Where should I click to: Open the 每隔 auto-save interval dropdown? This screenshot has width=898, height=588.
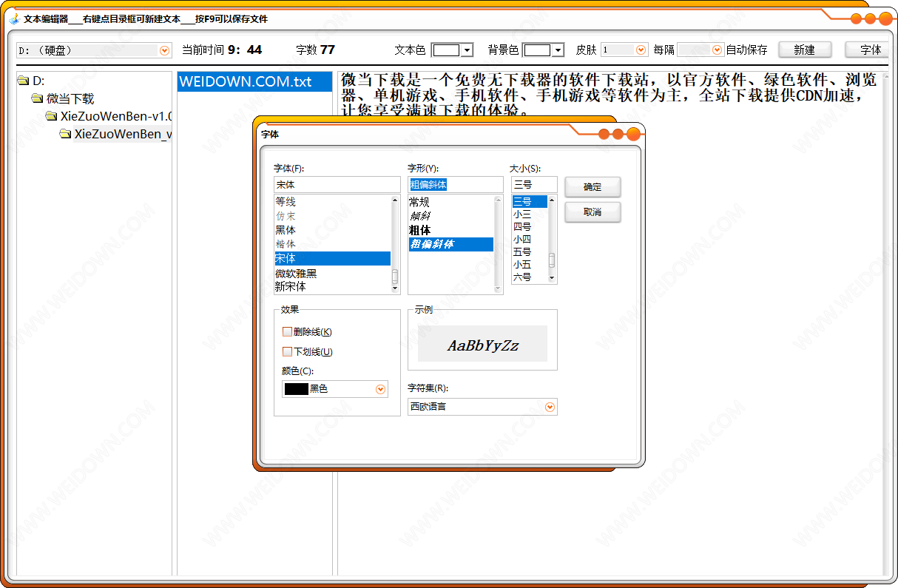pyautogui.click(x=716, y=50)
